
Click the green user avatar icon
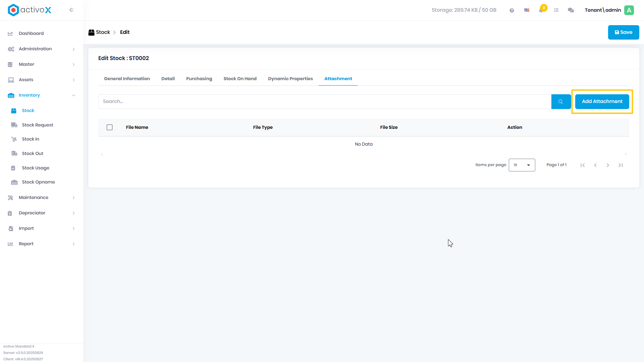point(629,10)
